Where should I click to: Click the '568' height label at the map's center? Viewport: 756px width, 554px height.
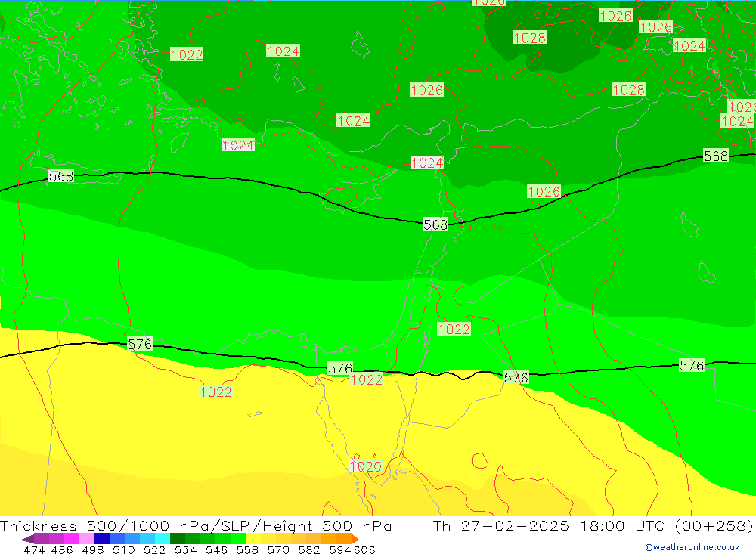(x=435, y=224)
